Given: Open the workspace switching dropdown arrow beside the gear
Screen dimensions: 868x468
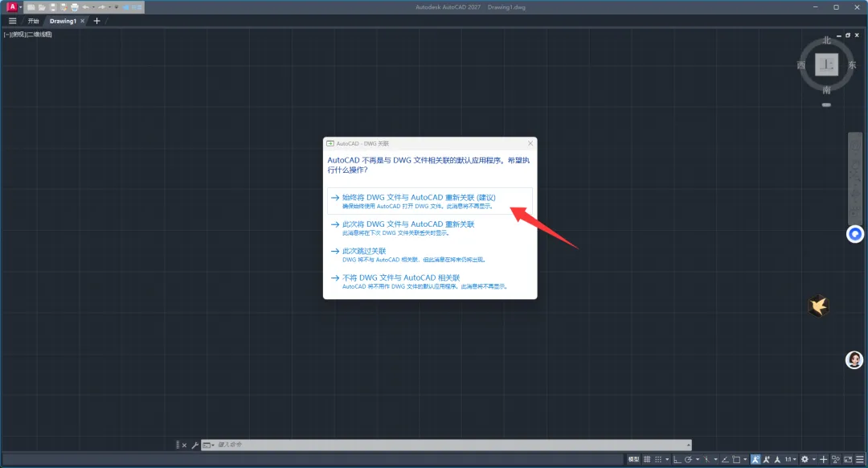Looking at the screenshot, I should tap(813, 459).
